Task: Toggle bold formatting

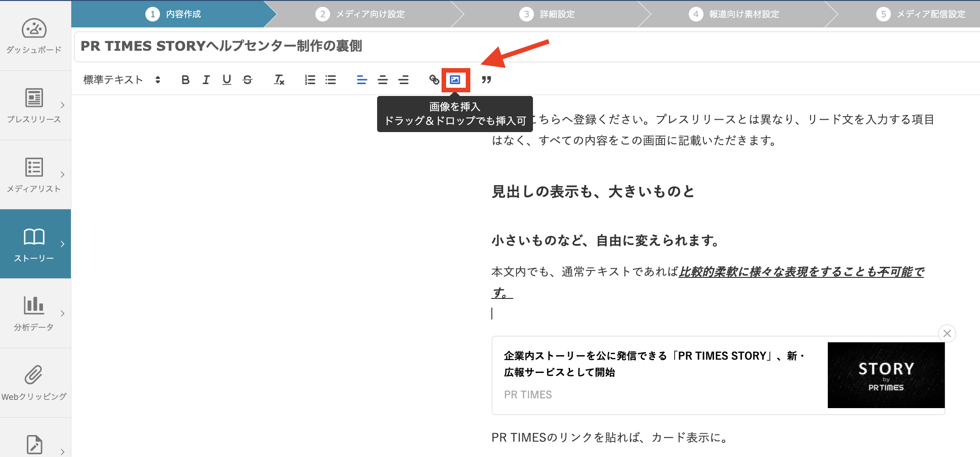Action: [185, 80]
